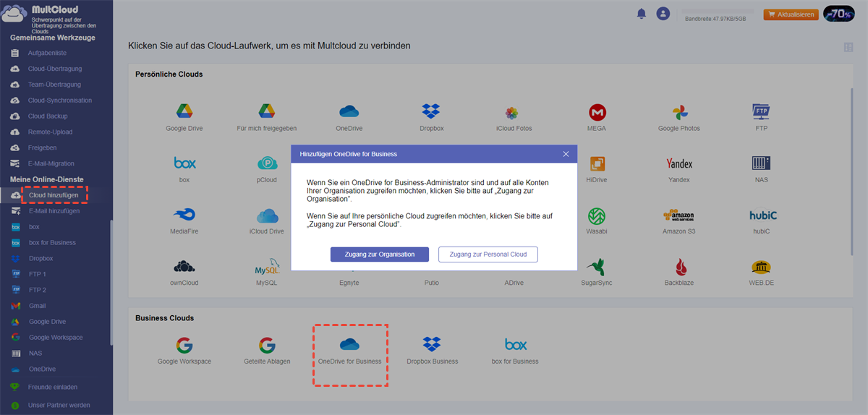
Task: Add iCloud Fotos cloud
Action: (x=514, y=117)
